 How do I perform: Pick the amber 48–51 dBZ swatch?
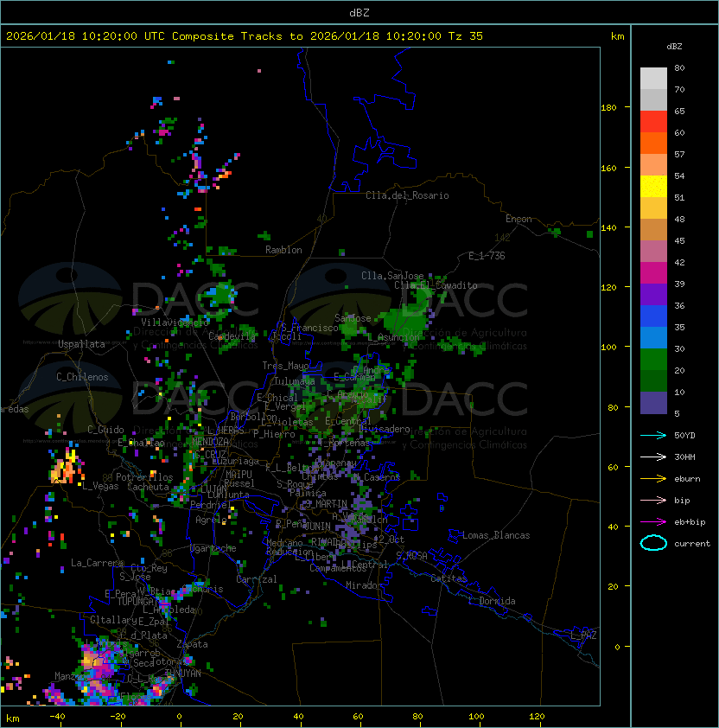[x=653, y=208]
